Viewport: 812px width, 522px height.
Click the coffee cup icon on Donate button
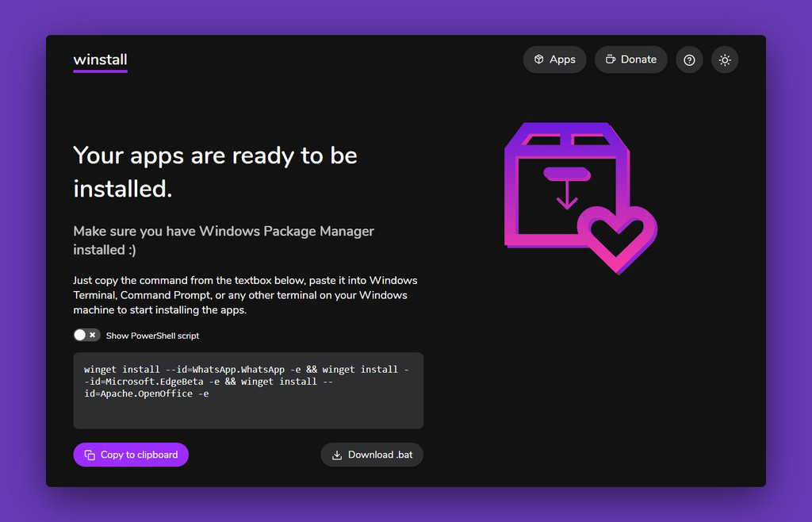611,59
